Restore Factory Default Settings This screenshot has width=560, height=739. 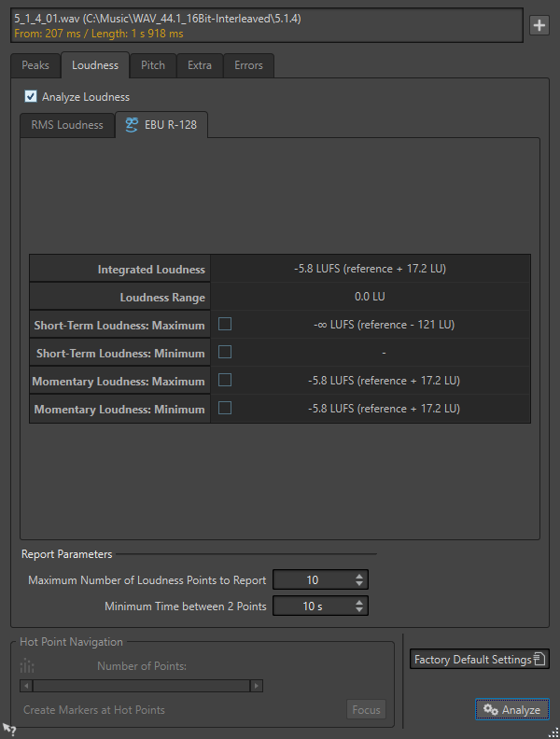(480, 660)
